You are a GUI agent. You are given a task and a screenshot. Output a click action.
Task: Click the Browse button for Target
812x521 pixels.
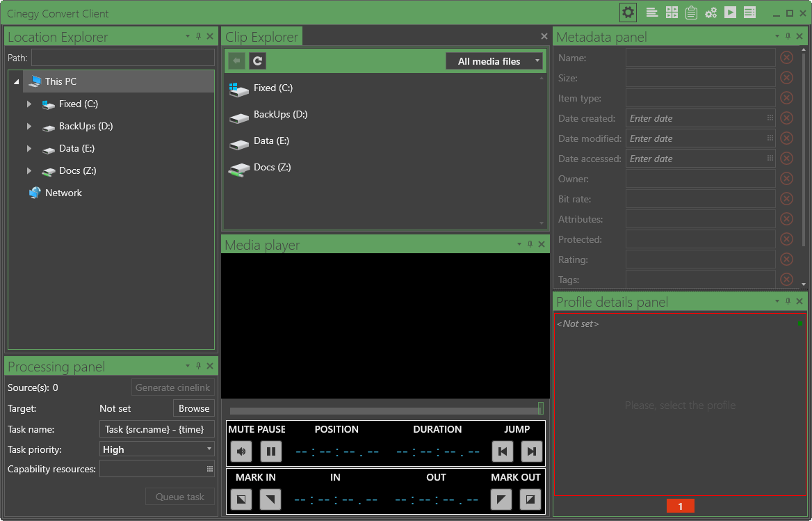194,408
